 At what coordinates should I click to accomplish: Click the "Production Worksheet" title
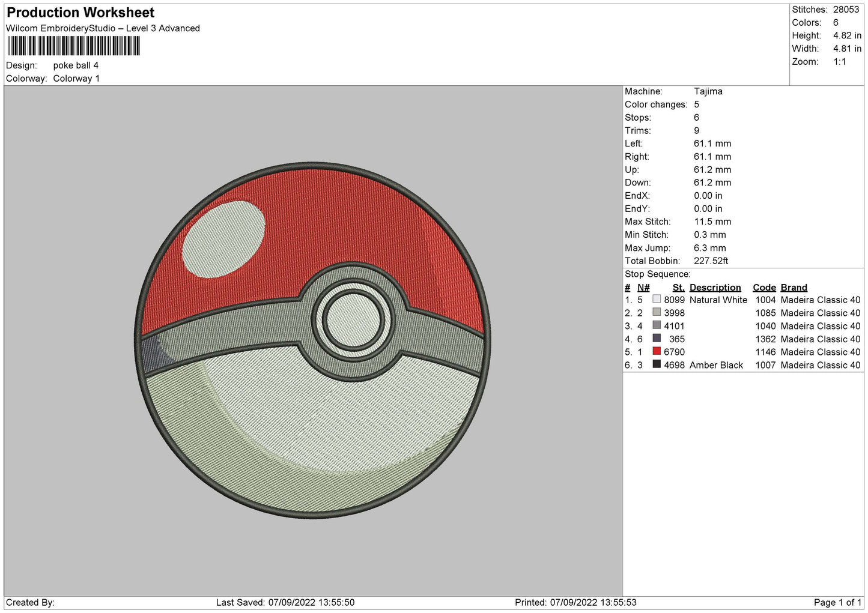(80, 13)
